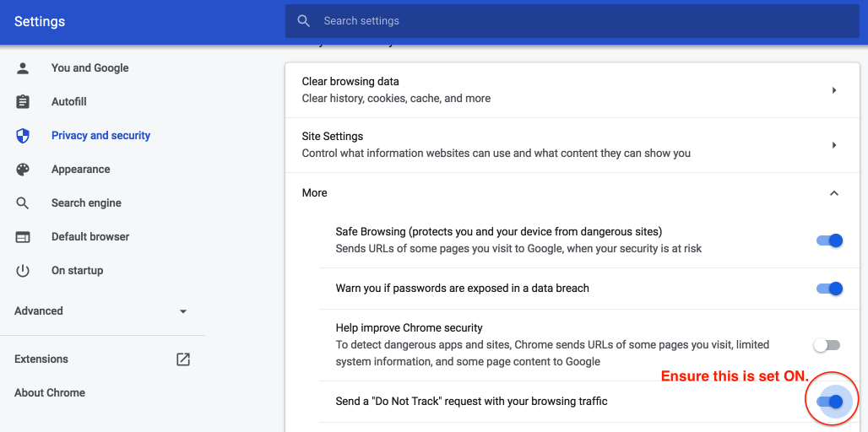Click the Search engine magnifier icon in the sidebar
Image resolution: width=868 pixels, height=432 pixels.
click(x=22, y=203)
